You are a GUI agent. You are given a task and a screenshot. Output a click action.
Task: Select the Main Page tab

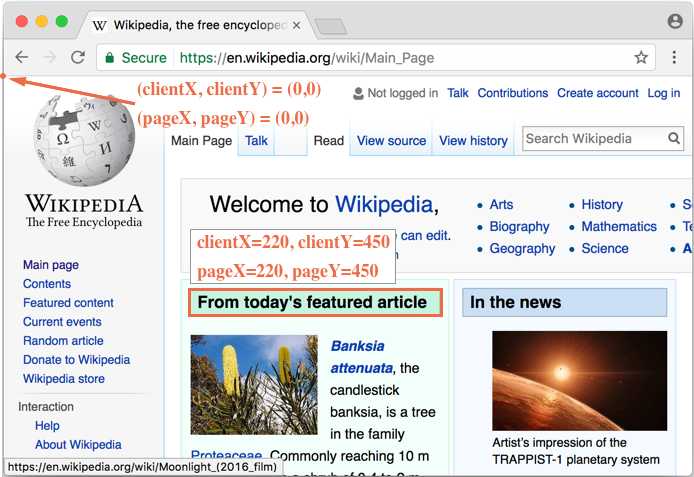click(x=201, y=141)
